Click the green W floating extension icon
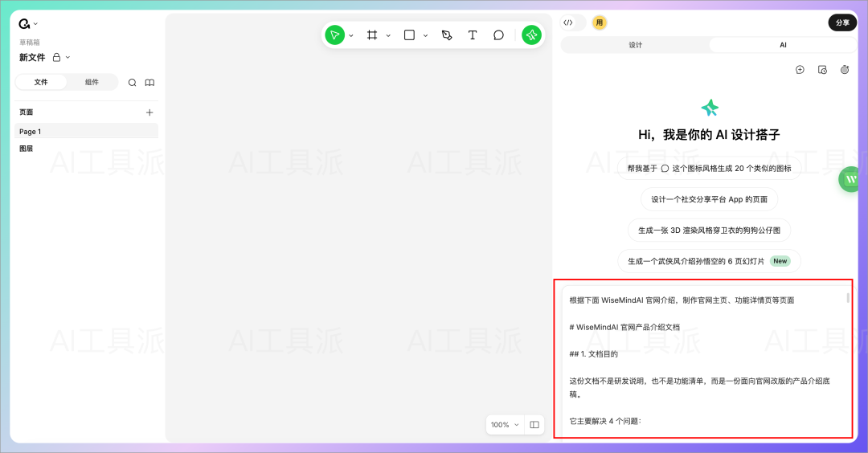 pyautogui.click(x=851, y=179)
